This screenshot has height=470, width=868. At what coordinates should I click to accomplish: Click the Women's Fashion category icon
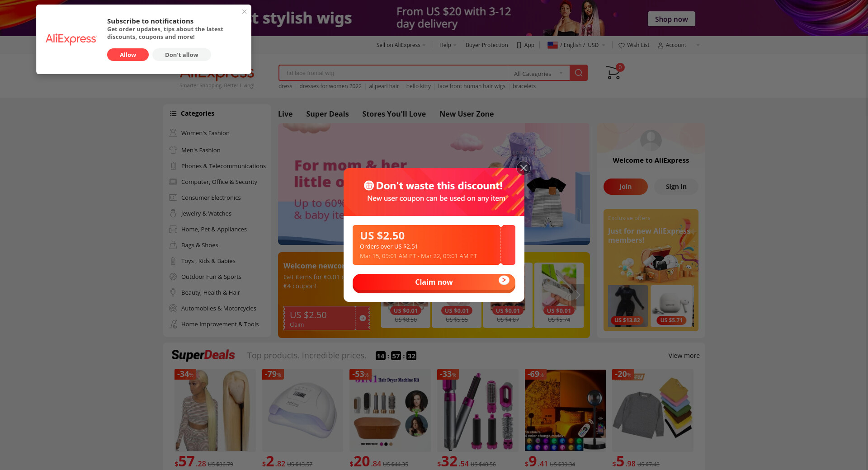click(x=173, y=133)
